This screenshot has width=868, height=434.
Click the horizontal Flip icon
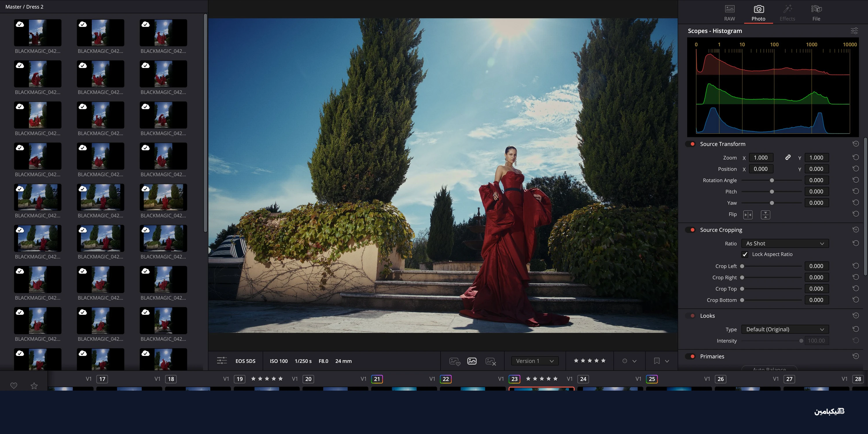coord(748,215)
